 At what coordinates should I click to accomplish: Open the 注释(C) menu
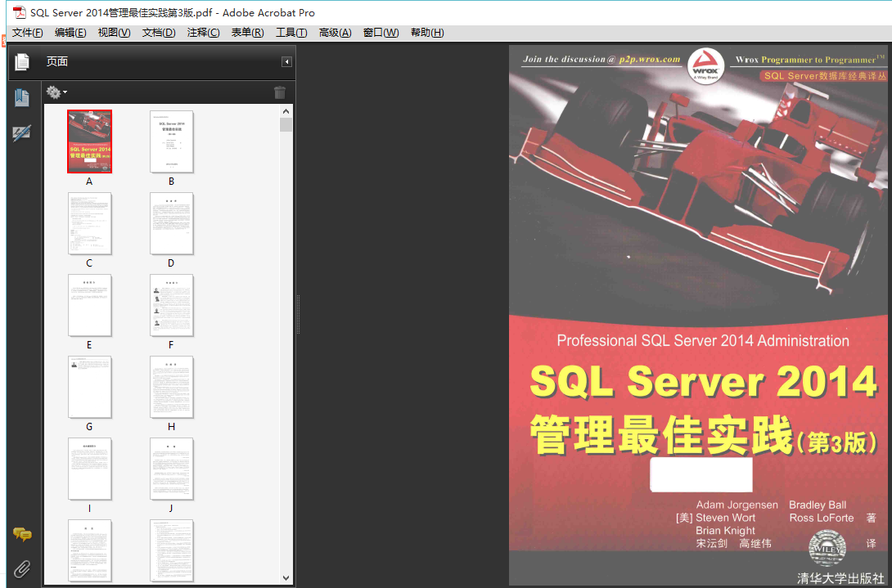[x=203, y=33]
